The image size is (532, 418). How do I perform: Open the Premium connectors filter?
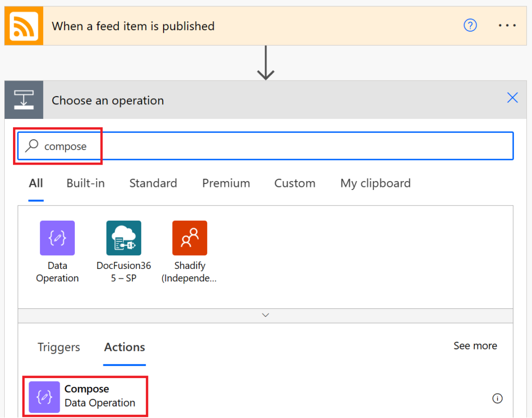(x=226, y=183)
